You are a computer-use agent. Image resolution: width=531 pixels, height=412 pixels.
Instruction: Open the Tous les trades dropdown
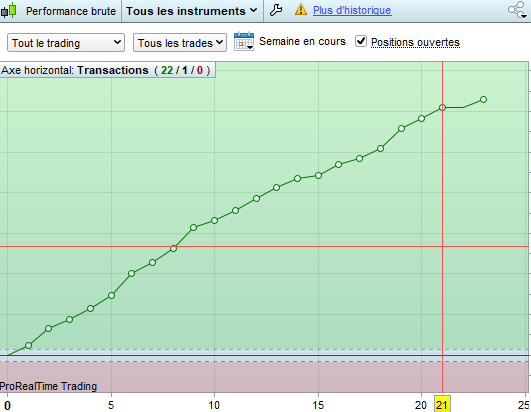click(180, 43)
